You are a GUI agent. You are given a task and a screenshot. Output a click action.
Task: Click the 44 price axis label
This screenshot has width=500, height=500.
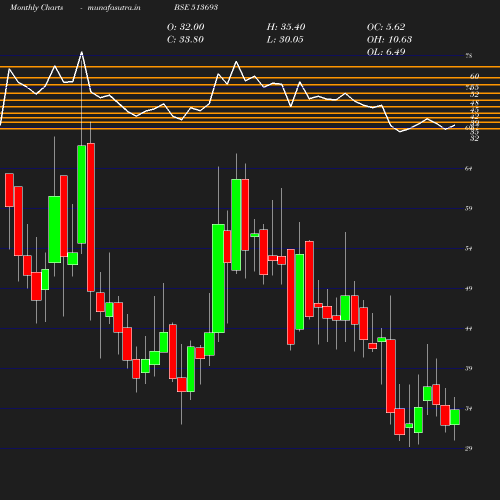click(469, 329)
